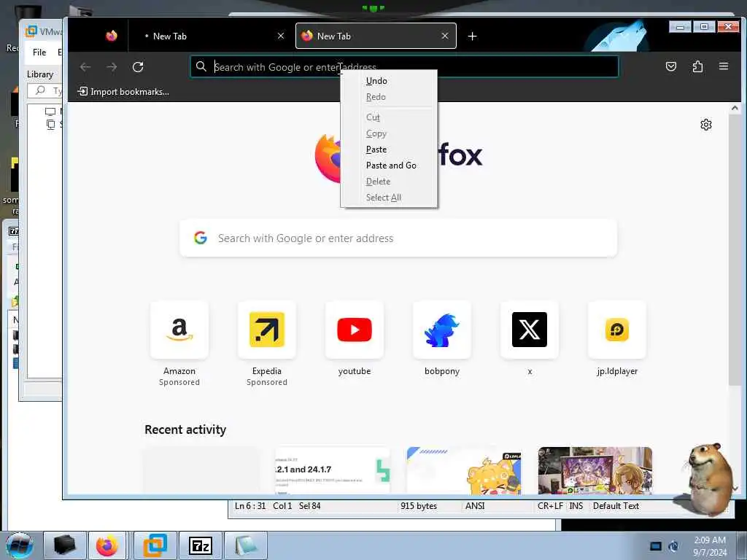Click the plus icon to open new tab
The width and height of the screenshot is (747, 560).
point(472,36)
